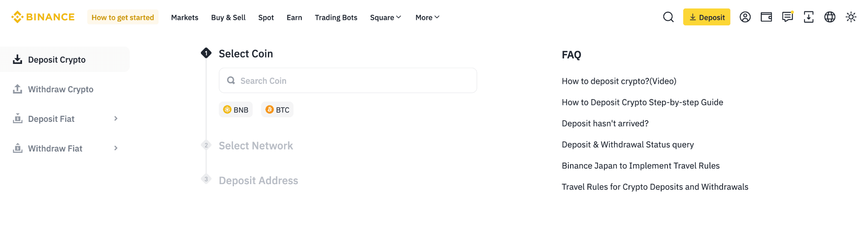Select the BTC coin chip
The height and width of the screenshot is (251, 868).
pos(277,110)
